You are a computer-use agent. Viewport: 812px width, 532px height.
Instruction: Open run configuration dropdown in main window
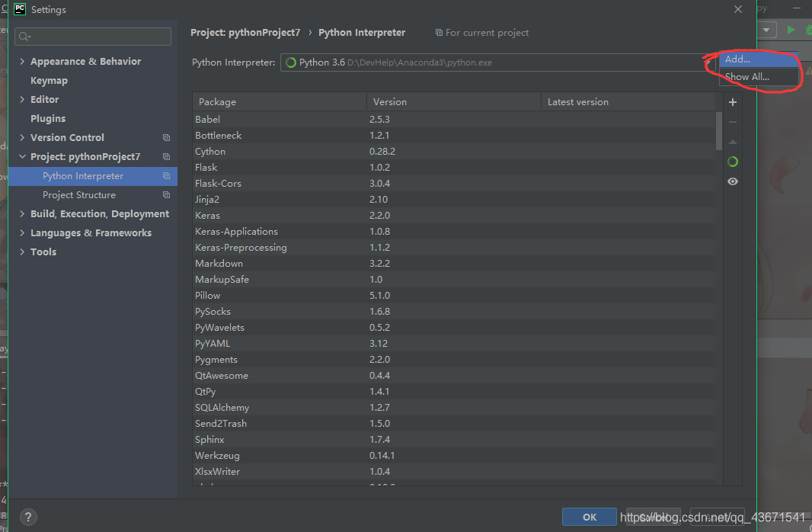pyautogui.click(x=766, y=30)
